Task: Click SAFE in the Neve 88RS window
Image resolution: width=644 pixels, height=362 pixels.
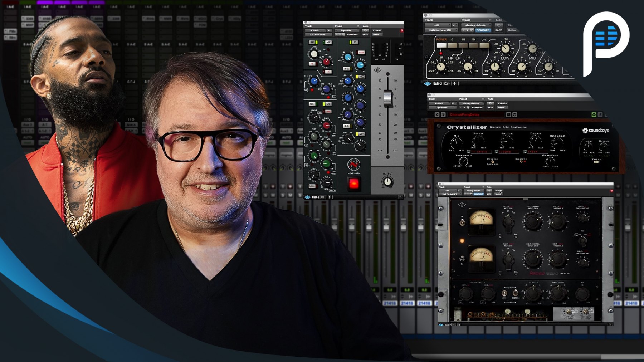Action: (365, 35)
